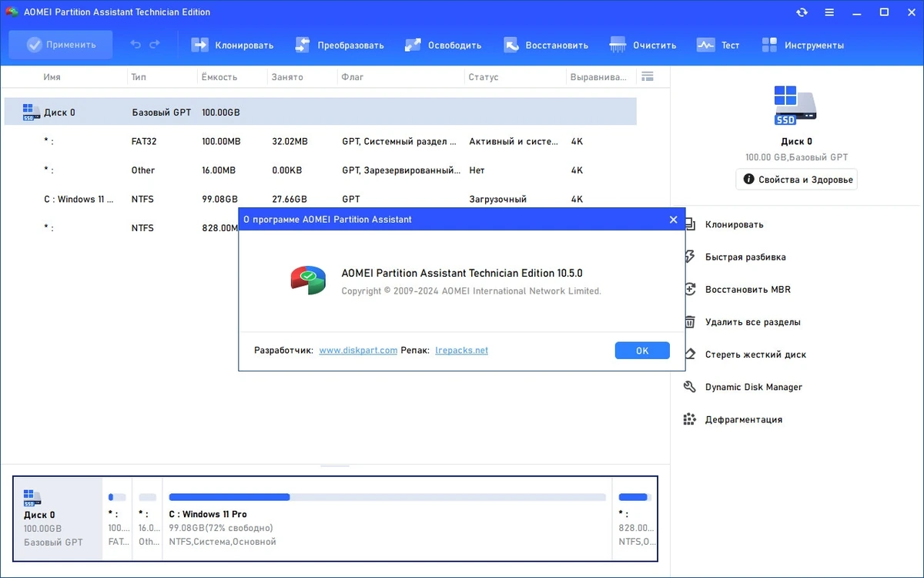Screen dimensions: 924x578
Task: Click the Флаг column header
Action: pyautogui.click(x=353, y=77)
